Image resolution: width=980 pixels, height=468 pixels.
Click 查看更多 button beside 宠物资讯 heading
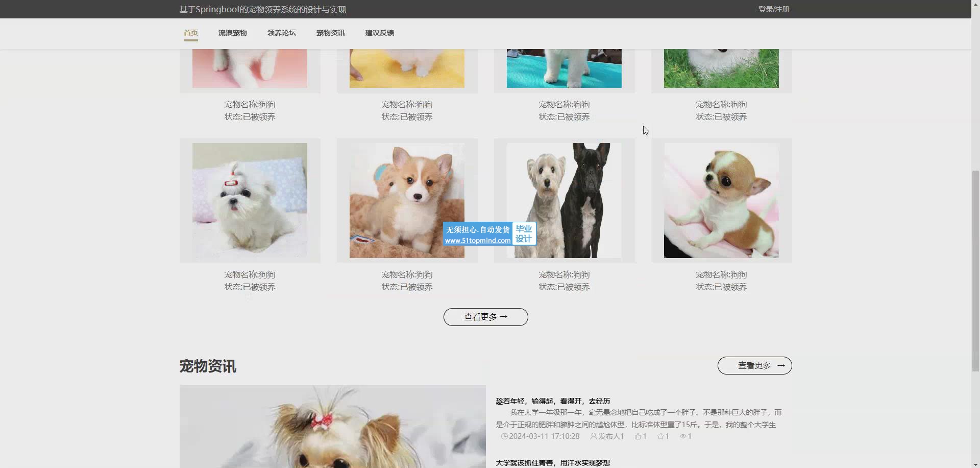pos(754,365)
